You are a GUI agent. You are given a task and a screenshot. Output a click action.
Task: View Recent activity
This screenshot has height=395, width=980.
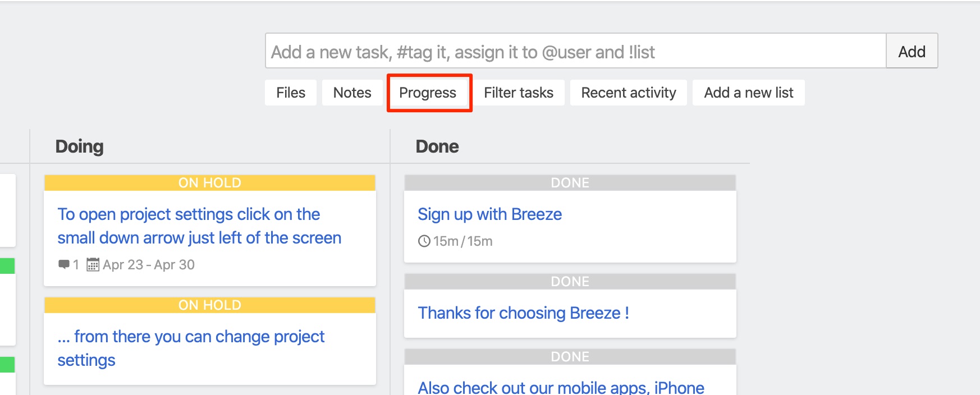[629, 93]
